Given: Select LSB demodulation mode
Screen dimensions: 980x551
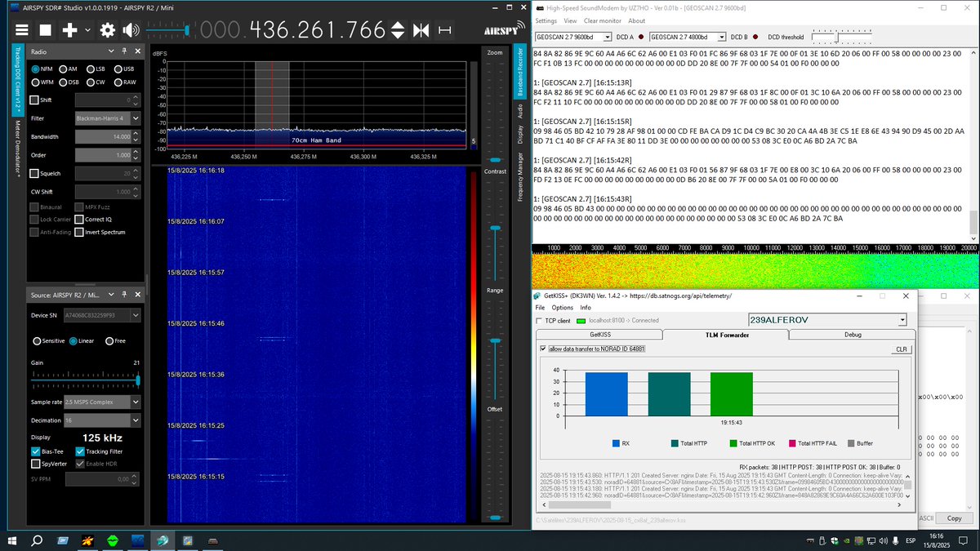Looking at the screenshot, I should 96,69.
